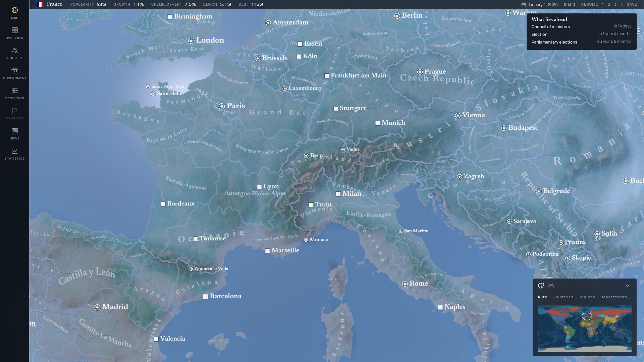Click the London capital marker

pyautogui.click(x=191, y=41)
